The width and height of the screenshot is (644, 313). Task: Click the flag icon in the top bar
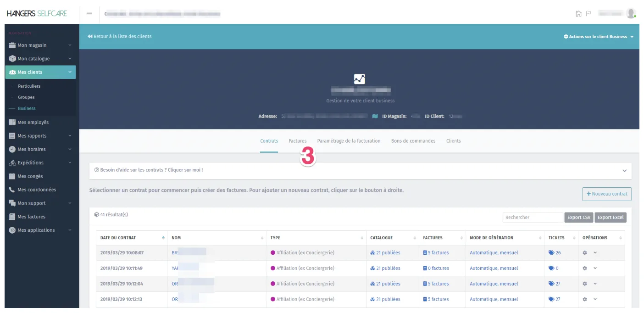588,14
